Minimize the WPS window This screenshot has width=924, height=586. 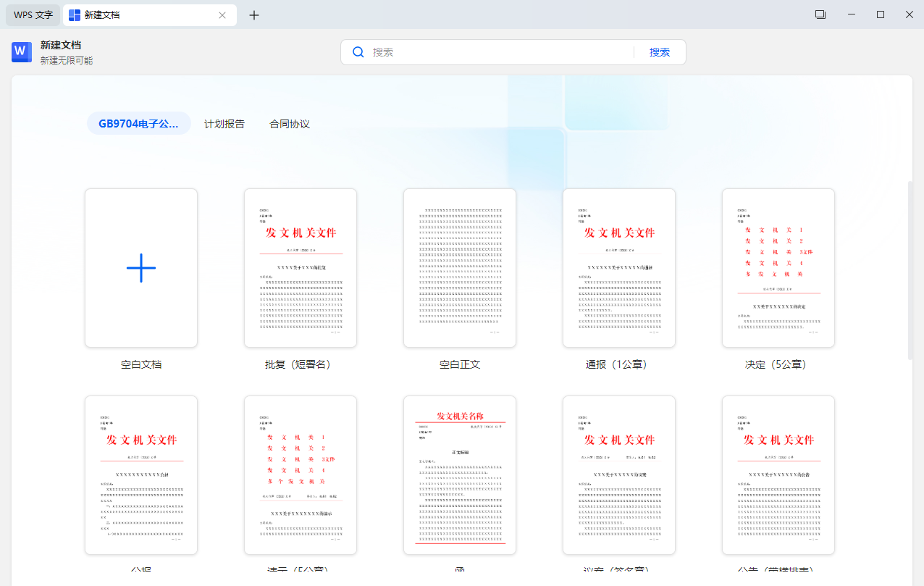click(851, 14)
